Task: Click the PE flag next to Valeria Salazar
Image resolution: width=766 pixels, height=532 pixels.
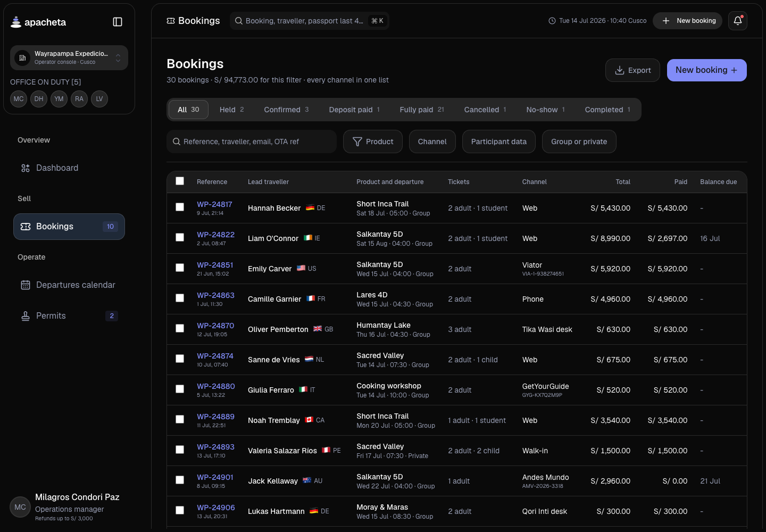Action: point(326,450)
